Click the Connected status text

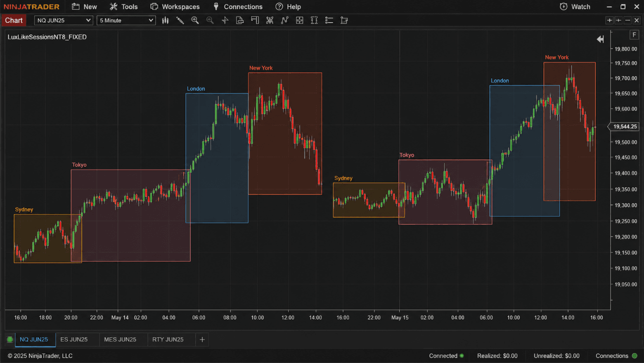[443, 356]
